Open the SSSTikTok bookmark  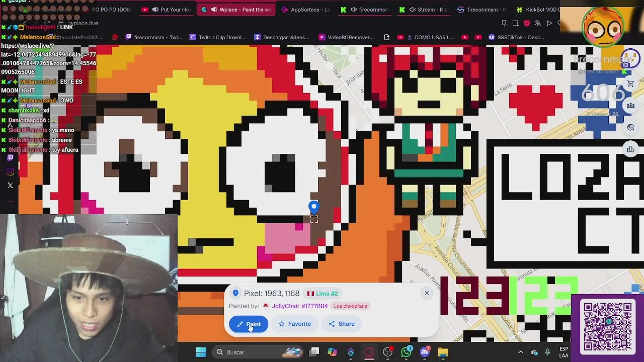(x=516, y=37)
